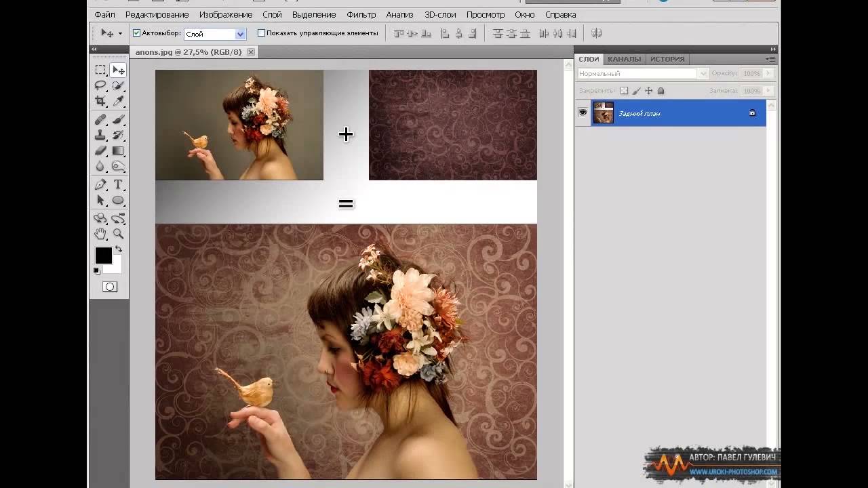Select the Brush tool
868x488 pixels.
coord(118,119)
